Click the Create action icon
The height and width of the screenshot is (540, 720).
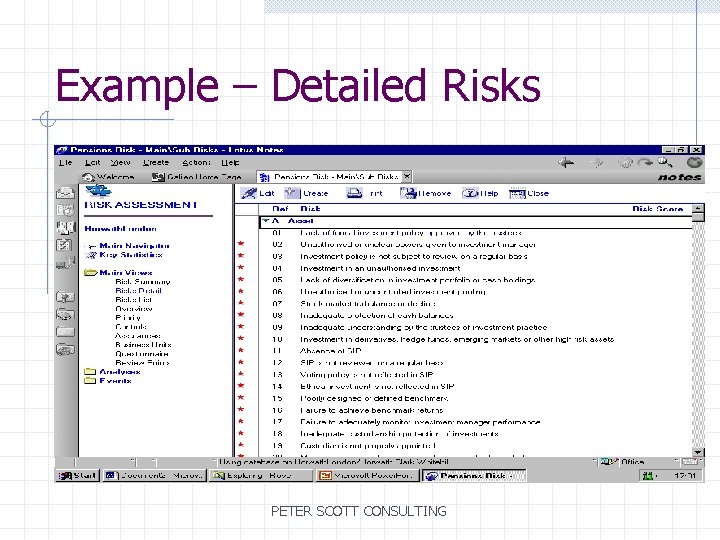[292, 193]
